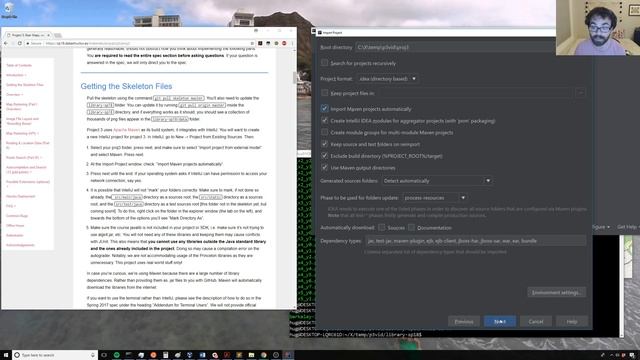The image size is (640, 360).
Task: Open the calculator icon on taskbar
Action: click(166, 355)
